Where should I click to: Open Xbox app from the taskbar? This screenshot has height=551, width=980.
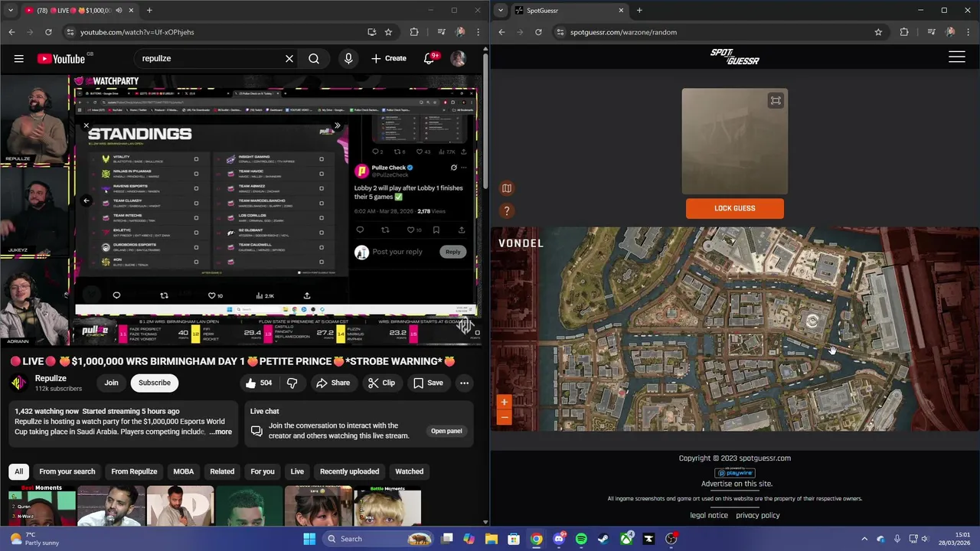tap(626, 539)
